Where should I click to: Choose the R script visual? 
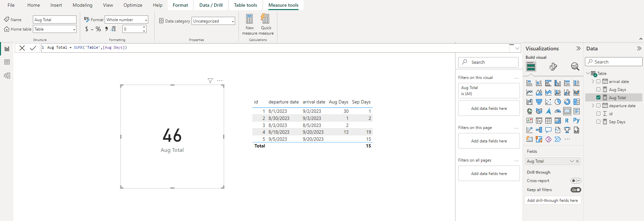(567, 121)
